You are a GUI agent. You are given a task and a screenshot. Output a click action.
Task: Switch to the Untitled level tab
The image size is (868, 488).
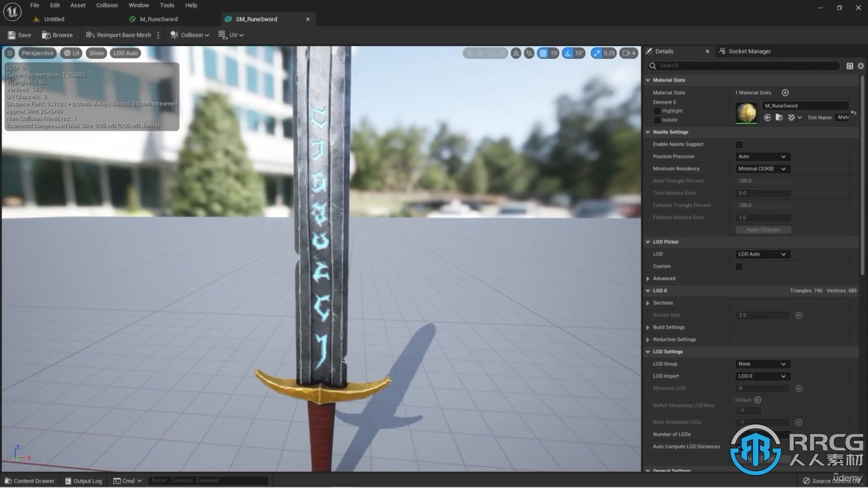[x=54, y=19]
